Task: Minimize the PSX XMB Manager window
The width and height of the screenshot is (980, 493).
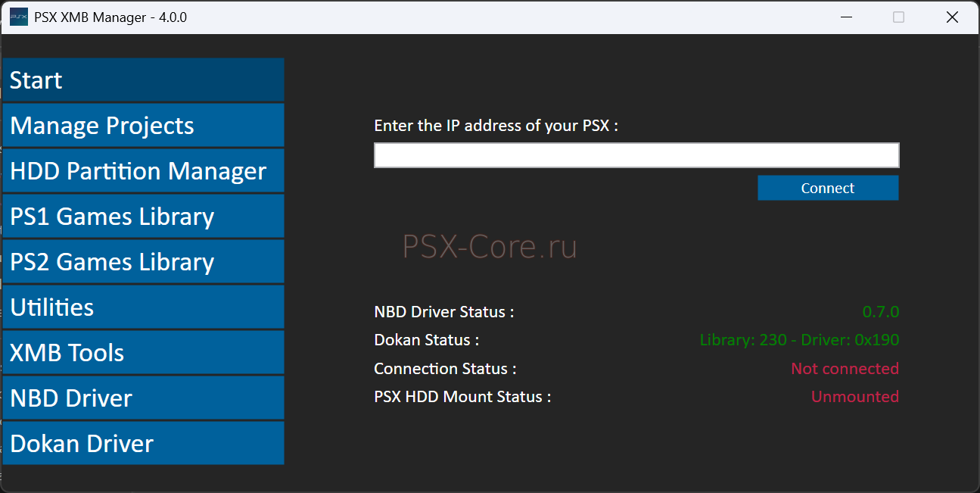Action: pos(847,17)
